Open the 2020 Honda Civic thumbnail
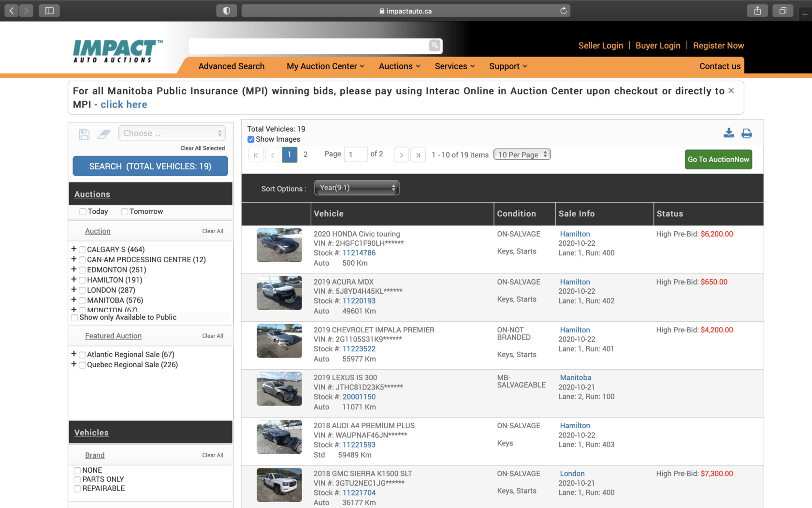This screenshot has height=508, width=812. click(x=279, y=245)
